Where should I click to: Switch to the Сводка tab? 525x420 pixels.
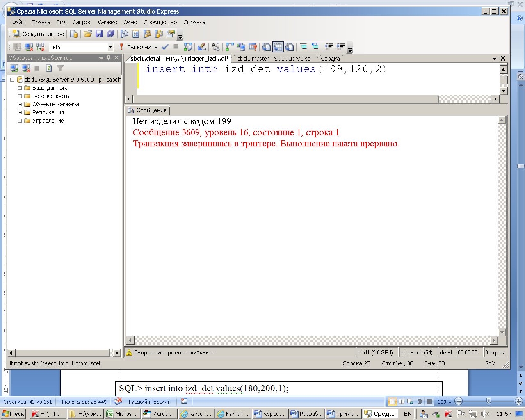pyautogui.click(x=330, y=59)
